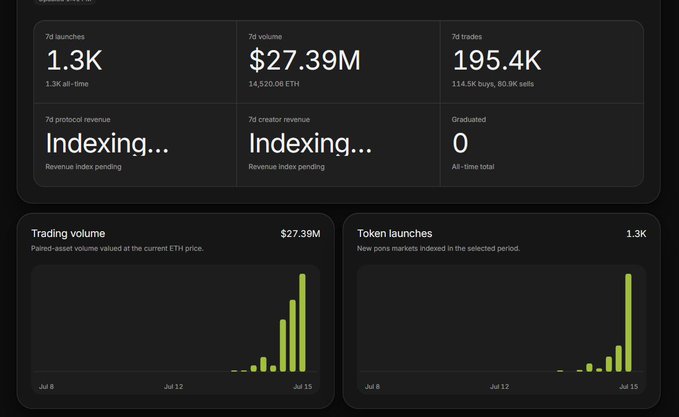This screenshot has height=417, width=679.
Task: Click Indexing... under 7d protocol revenue
Action: [x=107, y=143]
